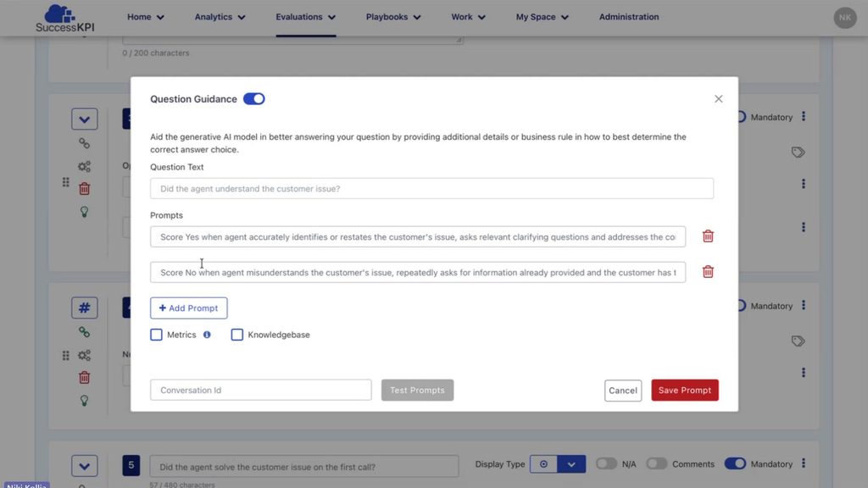Open the gears settings on question 4 card
The image size is (868, 488).
(84, 355)
